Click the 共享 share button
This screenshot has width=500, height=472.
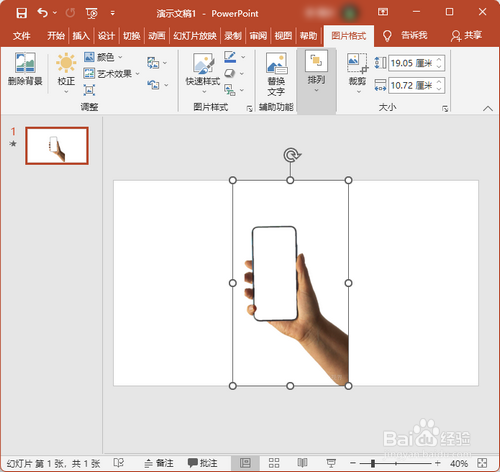pyautogui.click(x=466, y=36)
